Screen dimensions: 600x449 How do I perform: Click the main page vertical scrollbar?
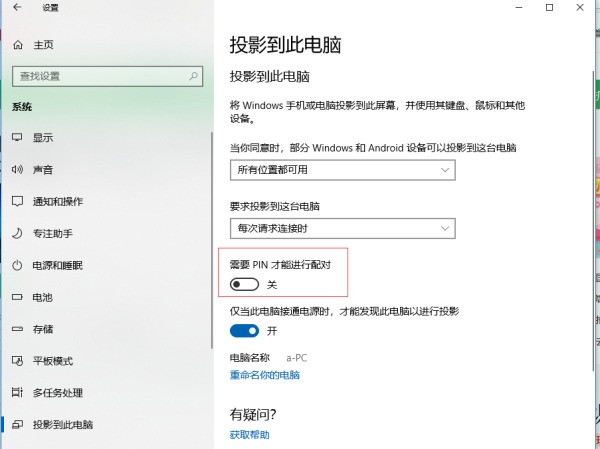coord(594,222)
